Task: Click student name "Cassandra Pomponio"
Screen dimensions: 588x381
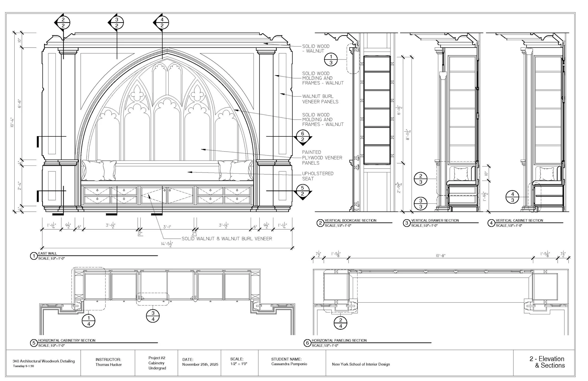Action: coord(289,364)
